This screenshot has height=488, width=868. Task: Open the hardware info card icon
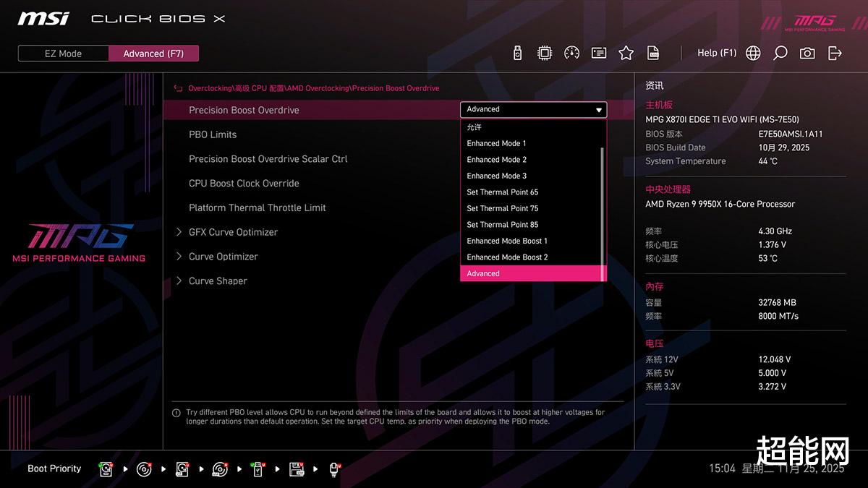599,53
